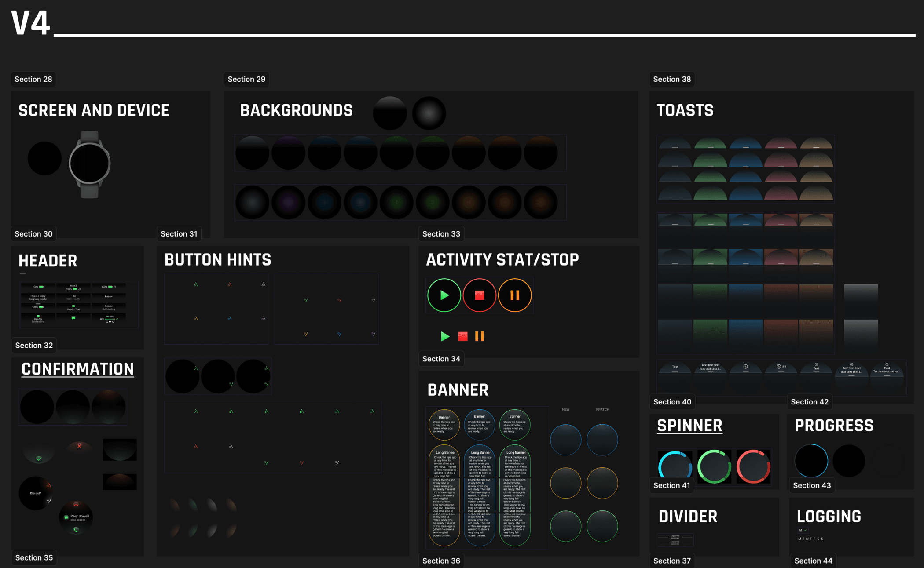Image resolution: width=924 pixels, height=568 pixels.
Task: Select the watch device mockup
Action: [x=90, y=164]
